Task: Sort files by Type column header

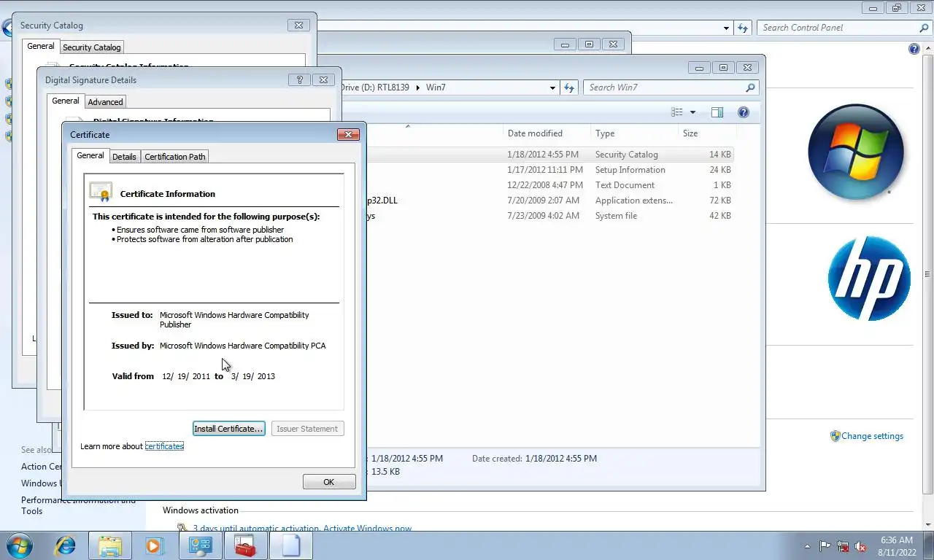Action: click(x=634, y=133)
